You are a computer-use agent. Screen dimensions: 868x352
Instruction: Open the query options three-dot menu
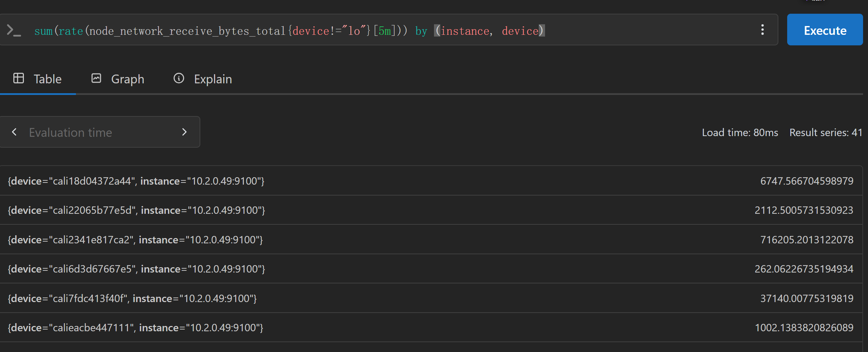point(762,30)
